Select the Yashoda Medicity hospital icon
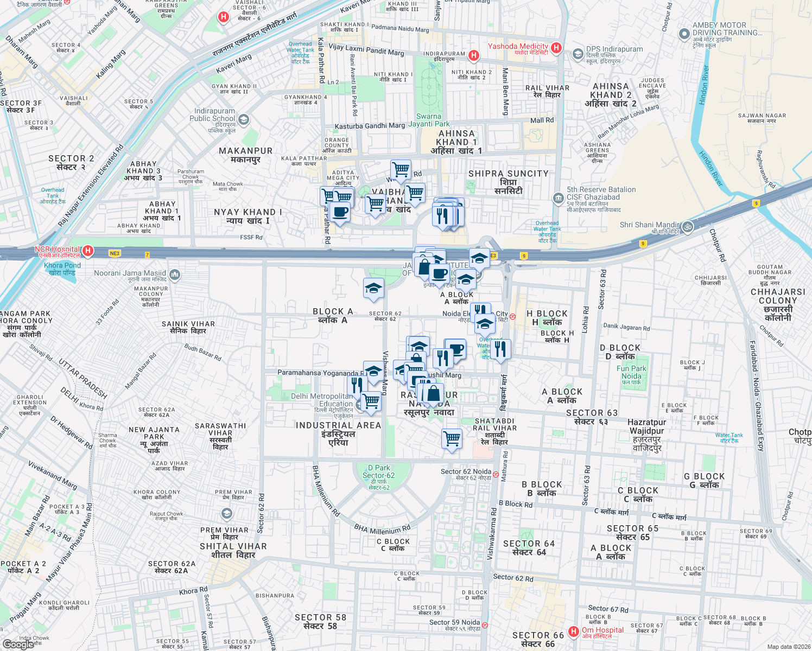 point(556,48)
